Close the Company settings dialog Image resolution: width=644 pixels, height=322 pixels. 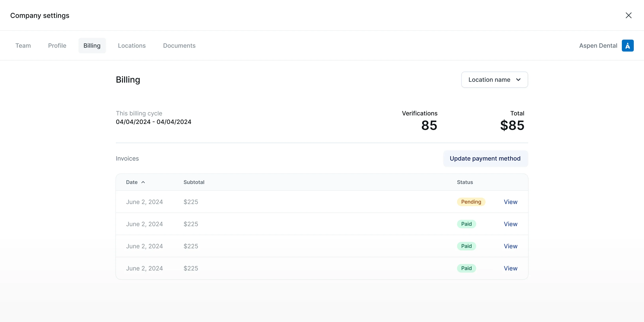tap(628, 15)
